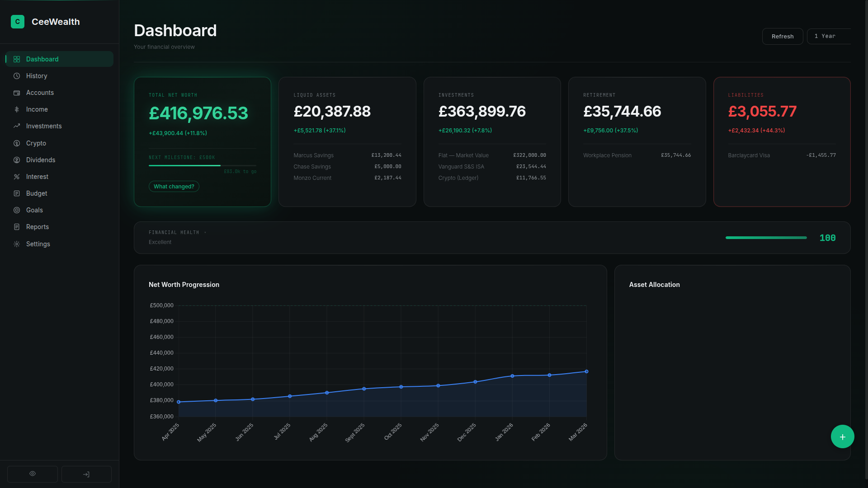The width and height of the screenshot is (868, 488).
Task: Click the Dividends coin icon
Action: (16, 160)
